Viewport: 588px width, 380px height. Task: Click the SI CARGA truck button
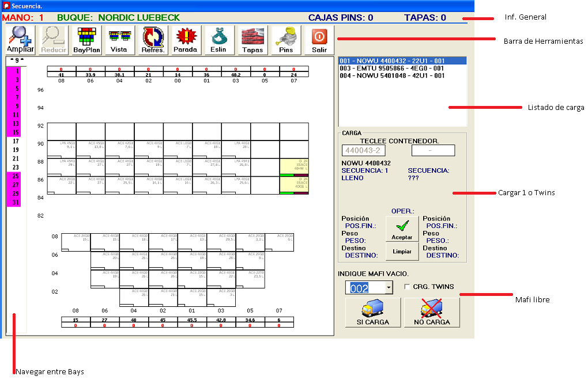tap(373, 313)
